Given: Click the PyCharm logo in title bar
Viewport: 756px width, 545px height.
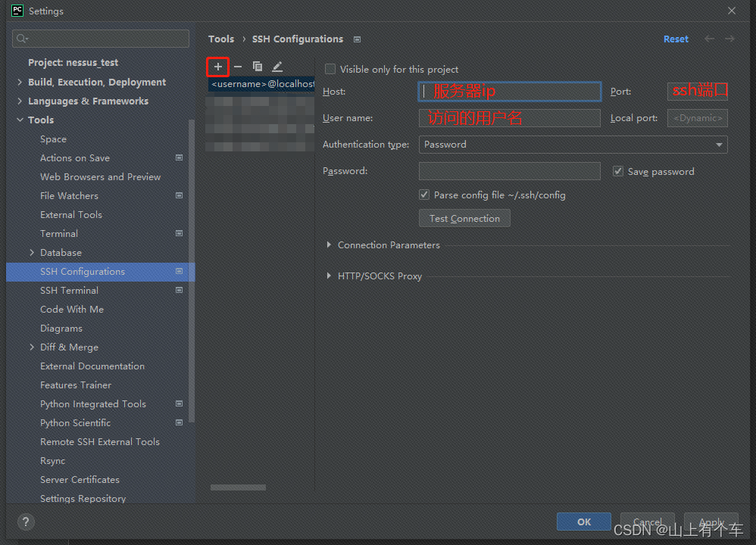Looking at the screenshot, I should point(17,11).
